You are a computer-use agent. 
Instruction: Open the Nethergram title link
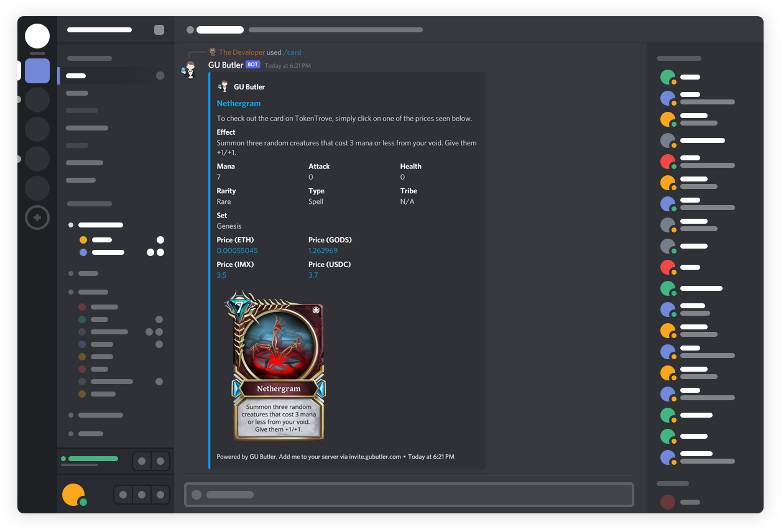click(x=239, y=103)
